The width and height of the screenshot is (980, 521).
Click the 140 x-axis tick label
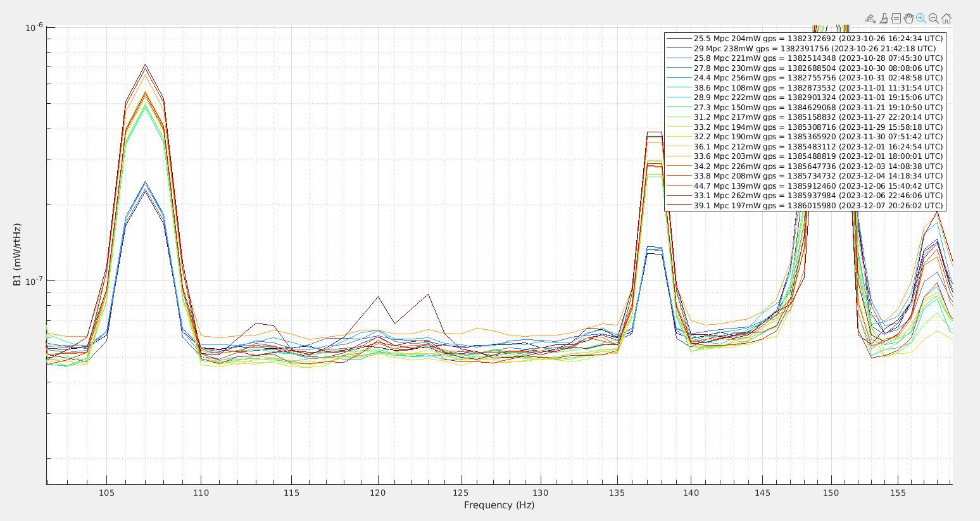pyautogui.click(x=691, y=493)
